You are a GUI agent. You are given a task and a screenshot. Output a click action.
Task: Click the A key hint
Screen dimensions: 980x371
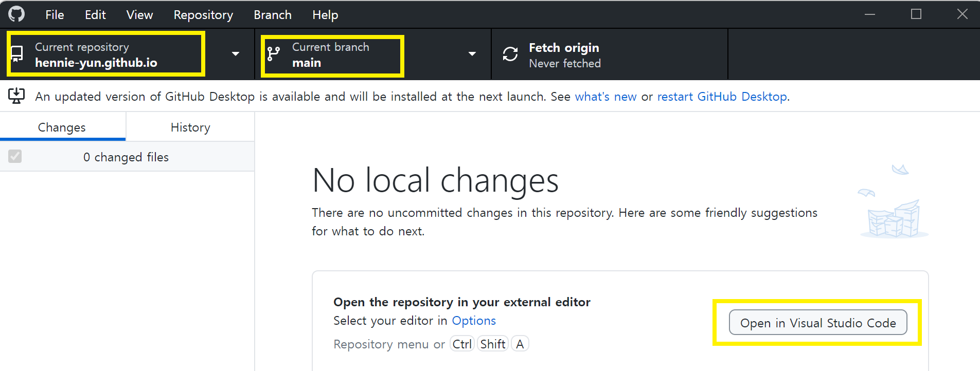pyautogui.click(x=520, y=344)
